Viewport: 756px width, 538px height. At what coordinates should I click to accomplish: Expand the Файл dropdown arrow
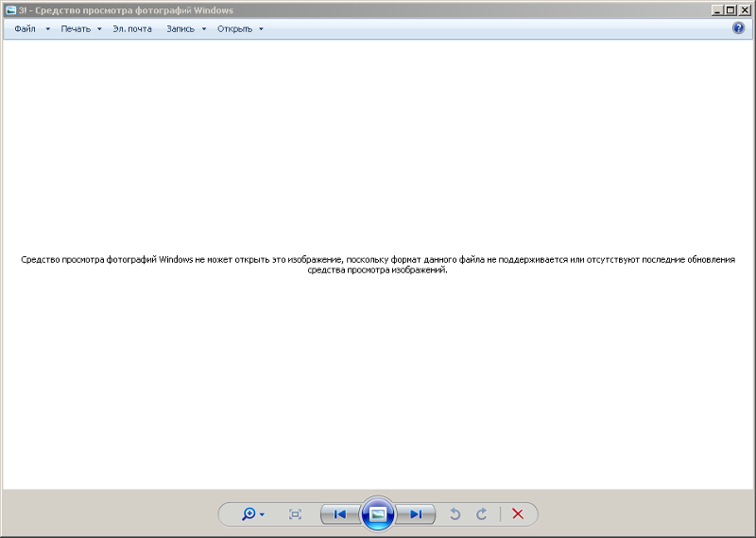pos(48,29)
